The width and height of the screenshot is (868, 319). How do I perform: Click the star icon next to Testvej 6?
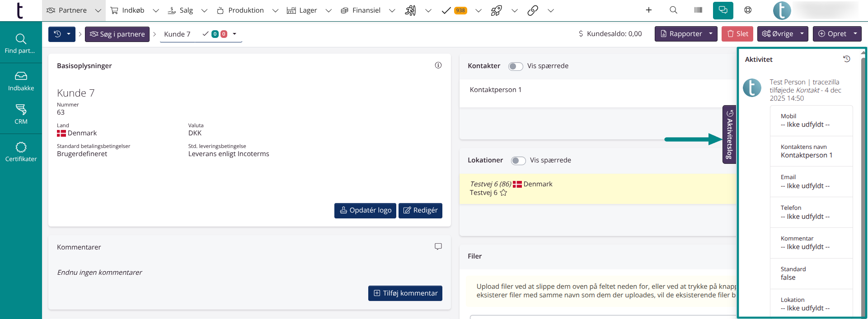[503, 193]
